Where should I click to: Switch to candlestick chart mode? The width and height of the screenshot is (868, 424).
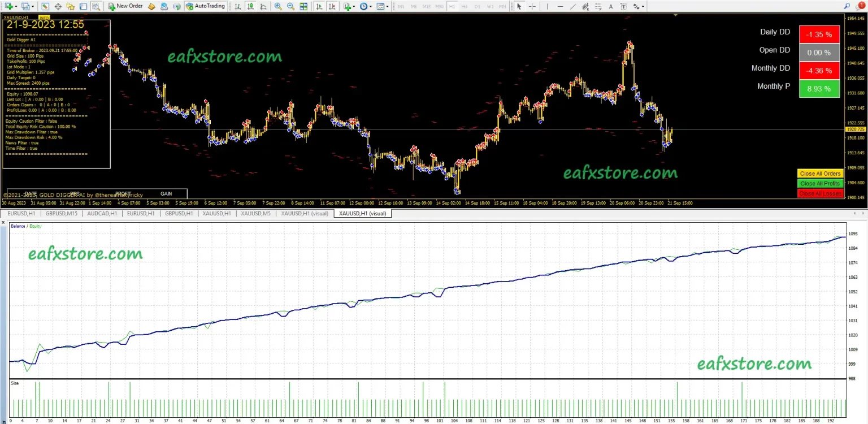click(x=250, y=6)
